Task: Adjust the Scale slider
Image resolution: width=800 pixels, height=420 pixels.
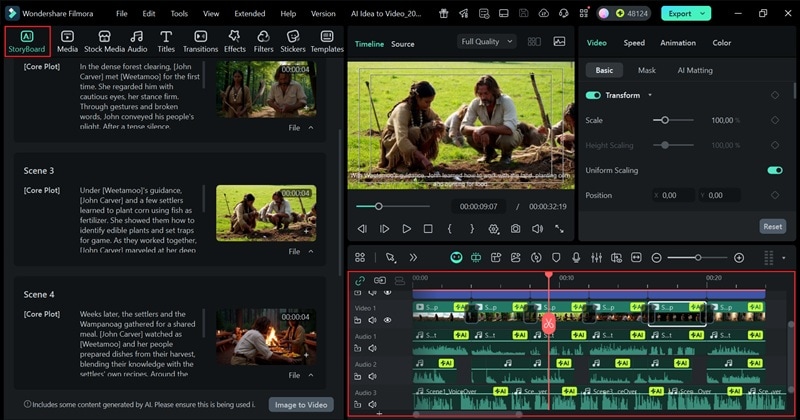Action: click(x=673, y=120)
